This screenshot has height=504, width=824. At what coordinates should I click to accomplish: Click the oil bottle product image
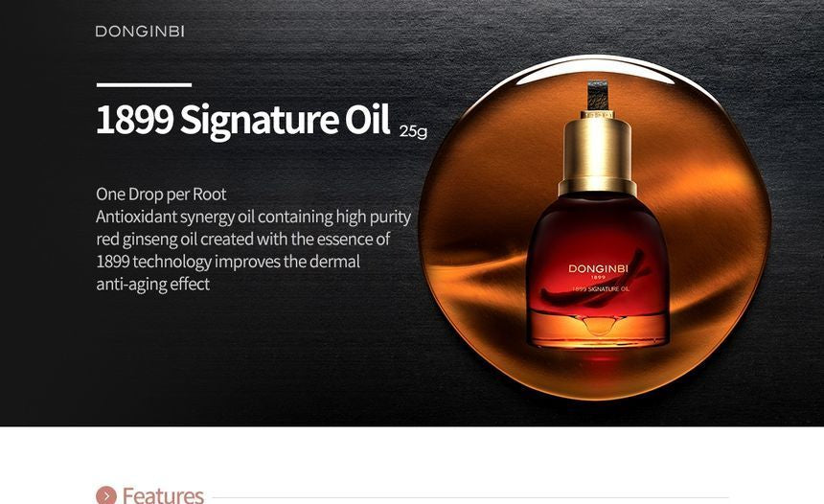click(x=598, y=215)
